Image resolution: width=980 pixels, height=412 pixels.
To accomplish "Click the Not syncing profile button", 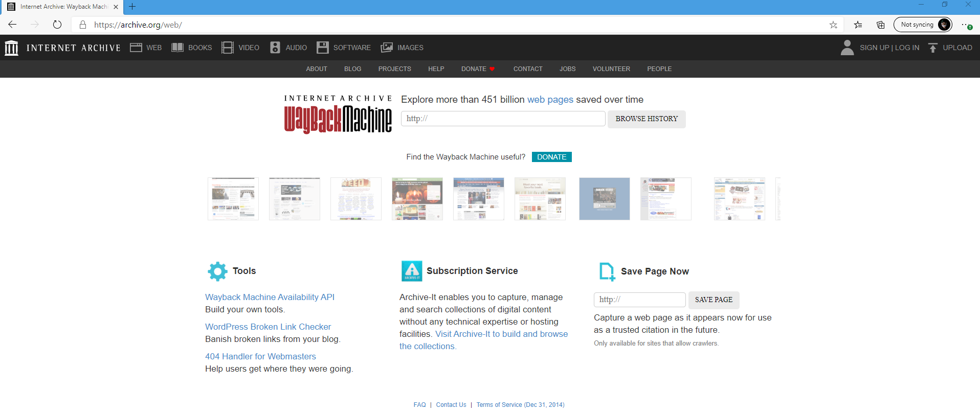I will point(923,25).
